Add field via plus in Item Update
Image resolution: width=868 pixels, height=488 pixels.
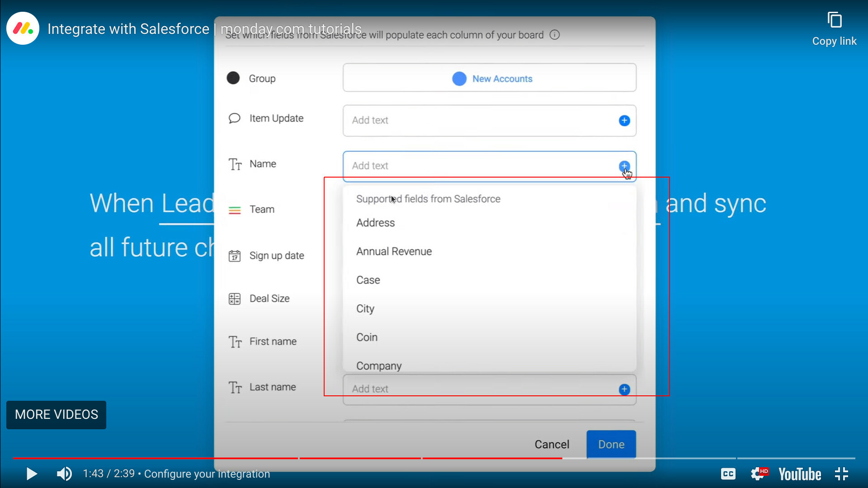pos(624,121)
